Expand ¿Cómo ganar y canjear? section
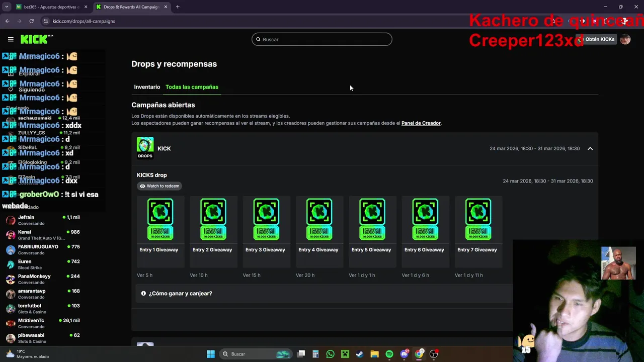Screen dimensions: 644x362 [x=324, y=293]
